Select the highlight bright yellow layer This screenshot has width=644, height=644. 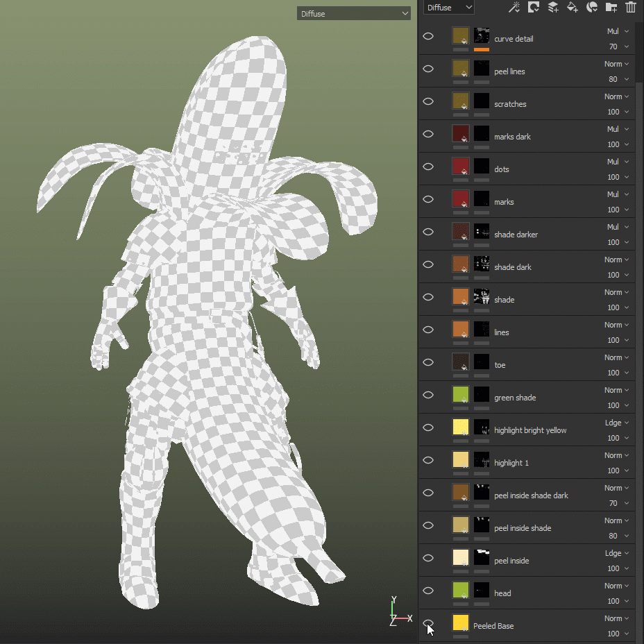(530, 430)
